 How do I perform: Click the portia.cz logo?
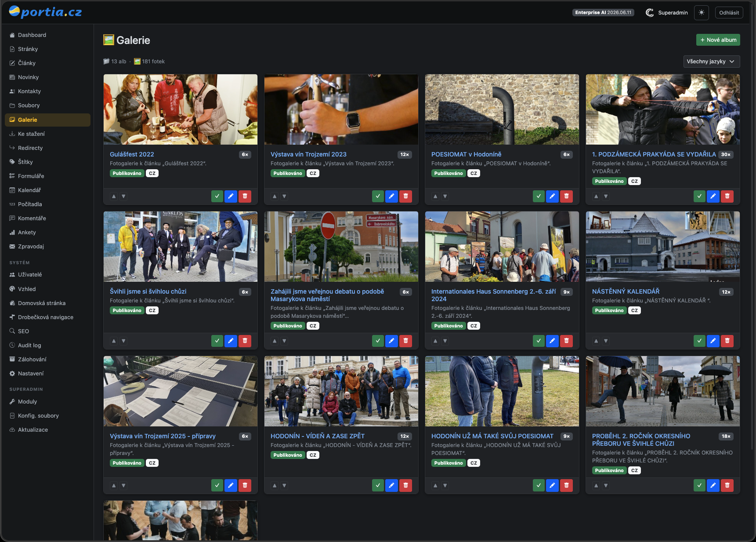point(45,12)
